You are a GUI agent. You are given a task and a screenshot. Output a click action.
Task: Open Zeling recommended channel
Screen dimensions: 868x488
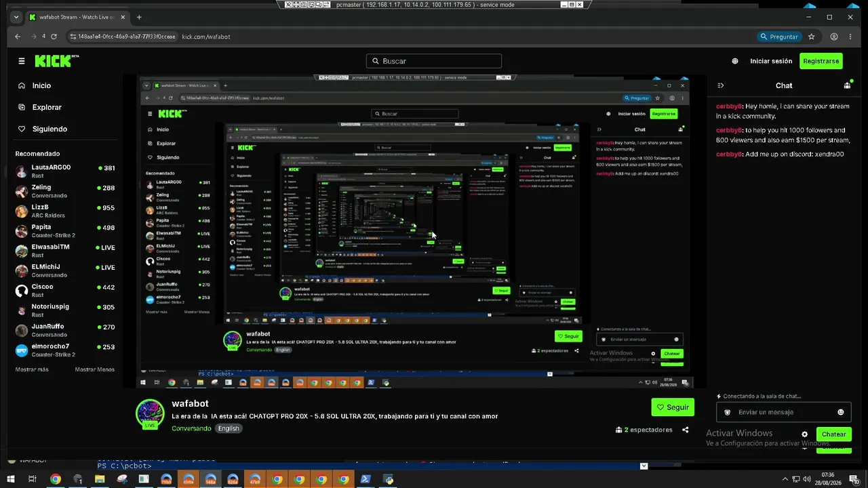(x=65, y=191)
